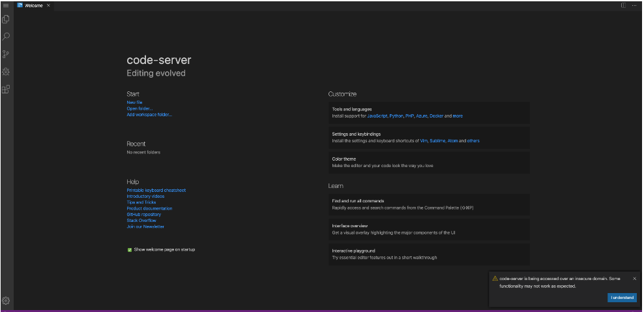Click the others keybindings link
Viewport: 644px width, 312px height.
pyautogui.click(x=473, y=140)
